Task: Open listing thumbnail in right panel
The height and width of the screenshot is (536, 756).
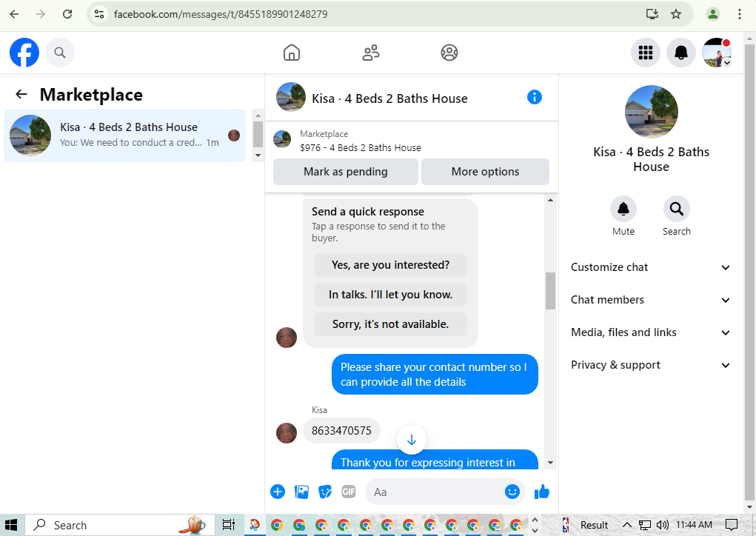Action: click(652, 112)
